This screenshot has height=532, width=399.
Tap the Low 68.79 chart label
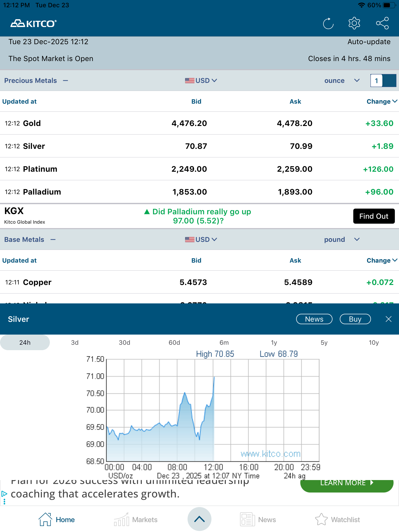pyautogui.click(x=279, y=354)
